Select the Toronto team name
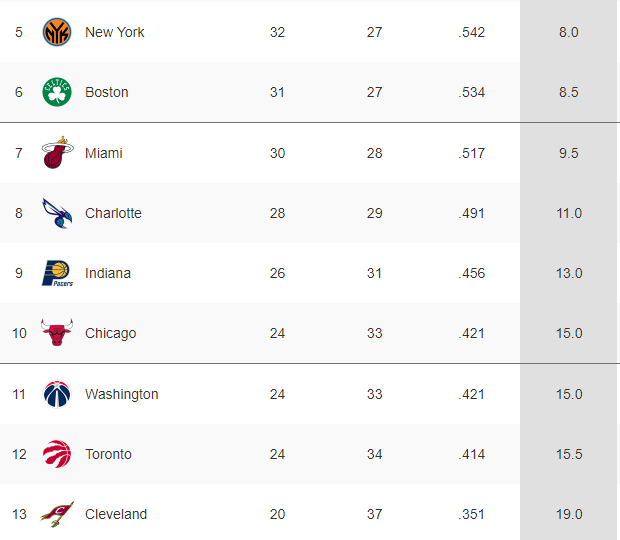This screenshot has height=540, width=620. click(x=108, y=454)
